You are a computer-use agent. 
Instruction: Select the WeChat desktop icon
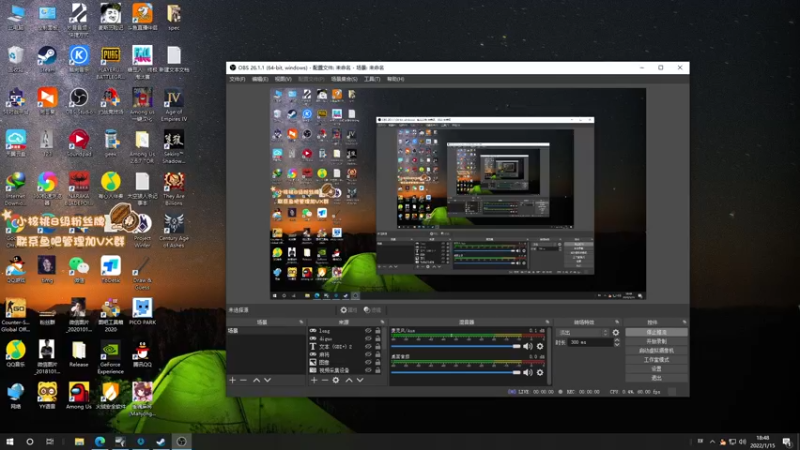coord(79,269)
